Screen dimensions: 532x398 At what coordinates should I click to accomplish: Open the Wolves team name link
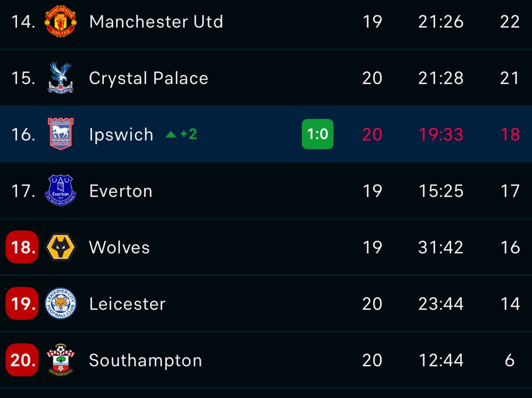coord(119,247)
